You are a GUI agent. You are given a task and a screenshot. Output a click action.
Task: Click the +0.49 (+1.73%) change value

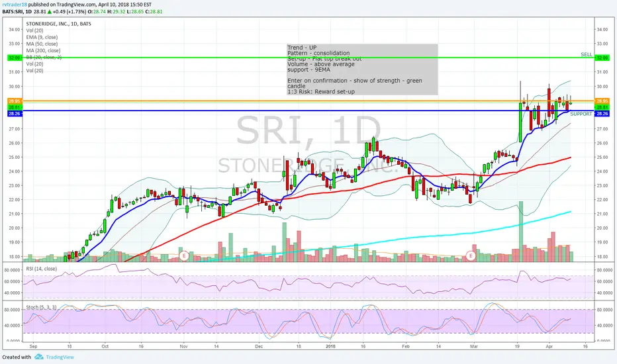click(x=68, y=11)
